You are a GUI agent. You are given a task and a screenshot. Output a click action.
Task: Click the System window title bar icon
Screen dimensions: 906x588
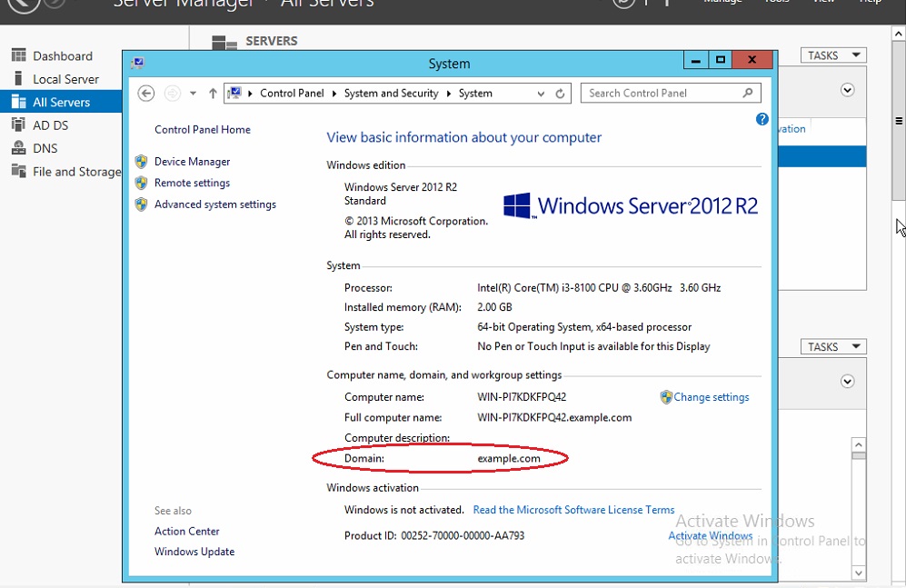click(137, 63)
